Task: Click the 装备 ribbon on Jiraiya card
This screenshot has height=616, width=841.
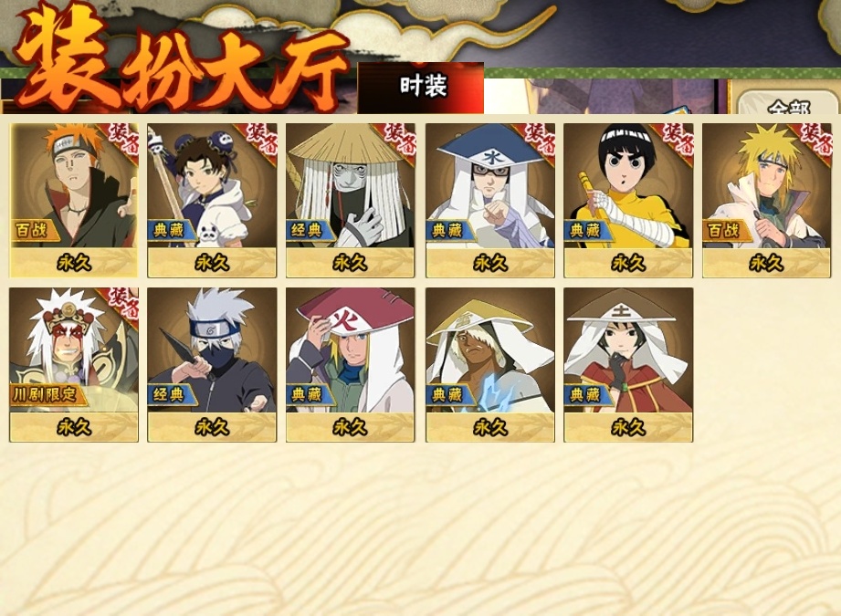Action: [122, 303]
